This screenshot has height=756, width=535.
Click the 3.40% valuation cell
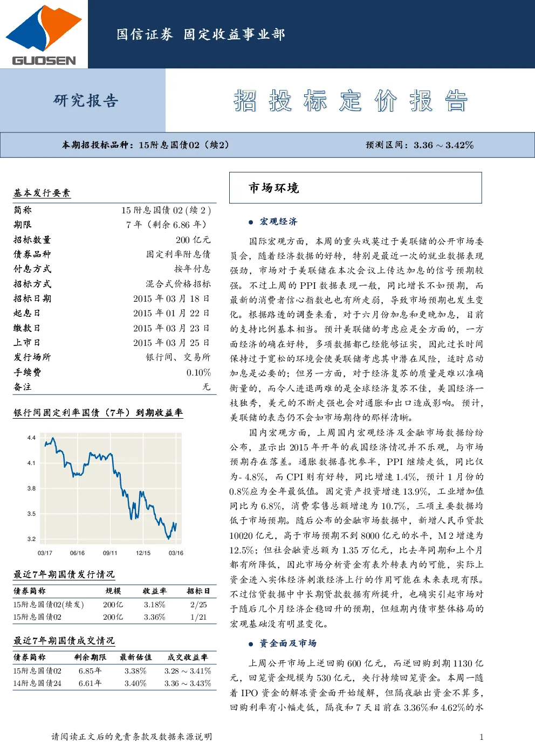[135, 683]
